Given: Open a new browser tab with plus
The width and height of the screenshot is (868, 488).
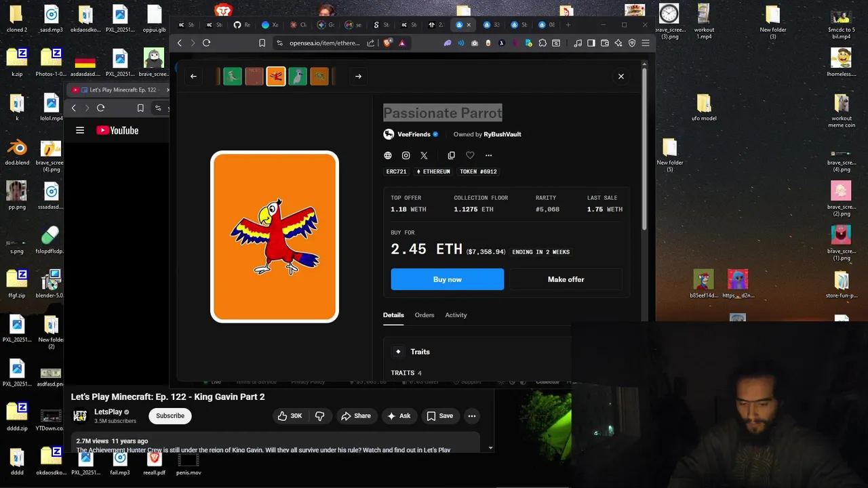Looking at the screenshot, I should (x=568, y=25).
